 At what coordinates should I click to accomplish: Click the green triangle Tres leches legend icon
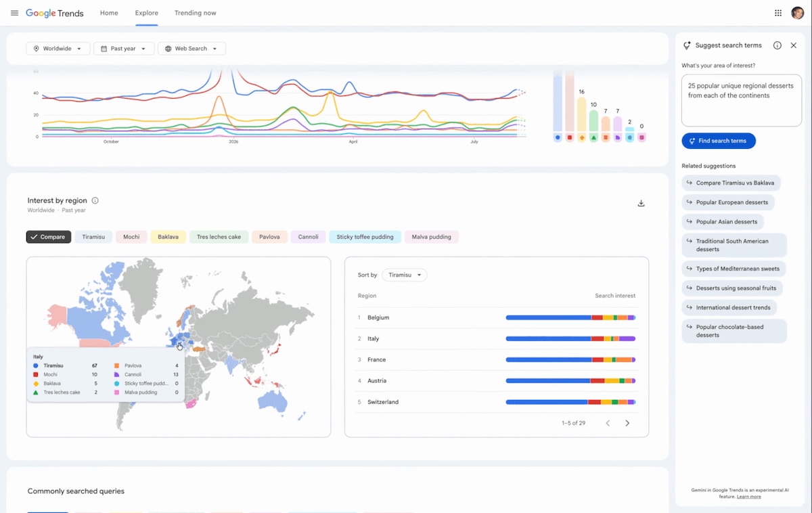[593, 137]
